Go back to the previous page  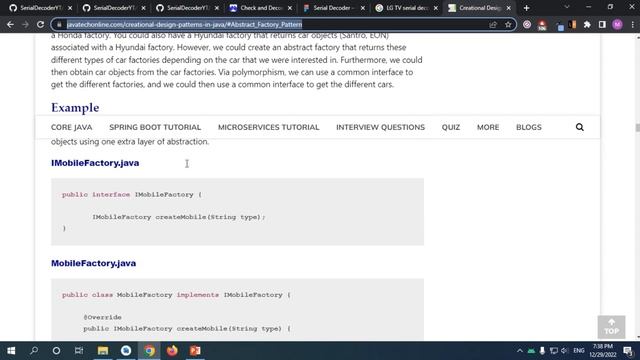point(10,24)
